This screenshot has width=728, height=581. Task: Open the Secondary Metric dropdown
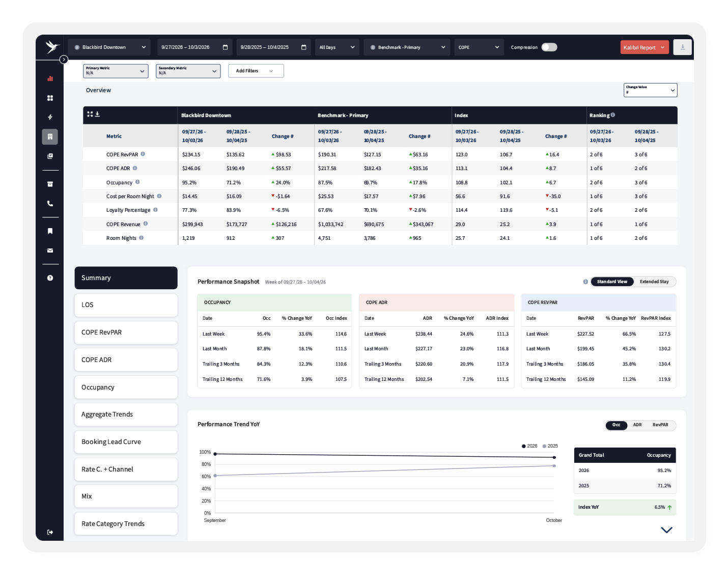188,71
